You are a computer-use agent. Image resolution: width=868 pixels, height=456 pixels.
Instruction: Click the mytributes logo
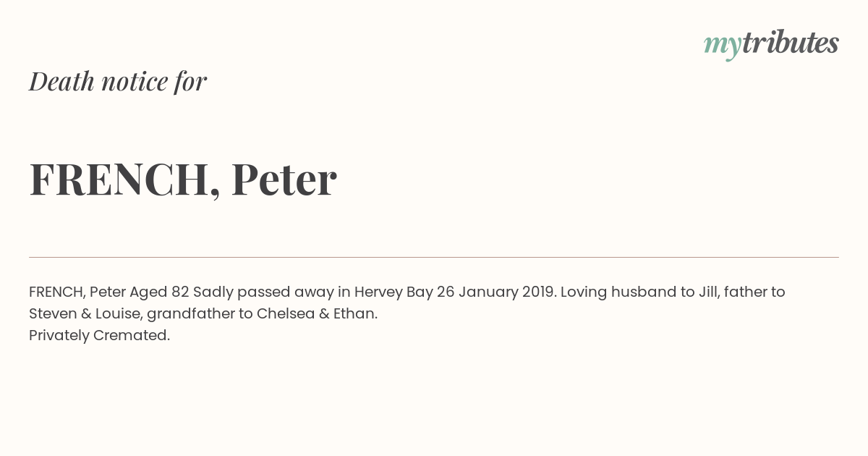pyautogui.click(x=771, y=44)
